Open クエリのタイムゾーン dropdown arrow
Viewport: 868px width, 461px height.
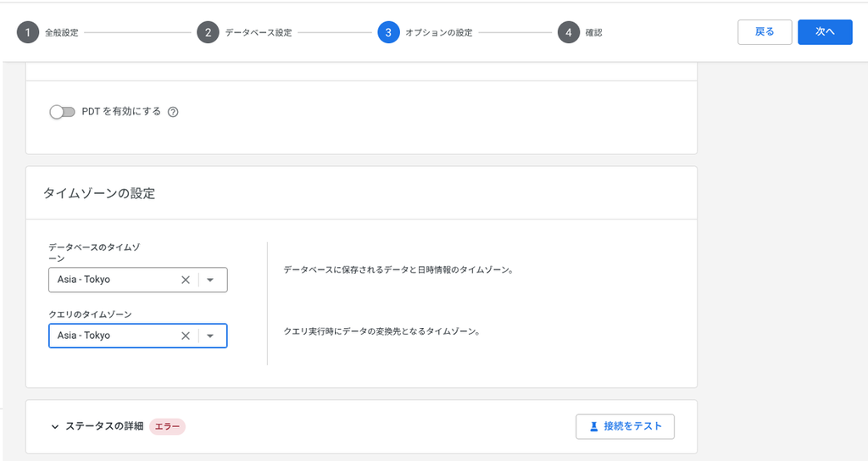[210, 336]
